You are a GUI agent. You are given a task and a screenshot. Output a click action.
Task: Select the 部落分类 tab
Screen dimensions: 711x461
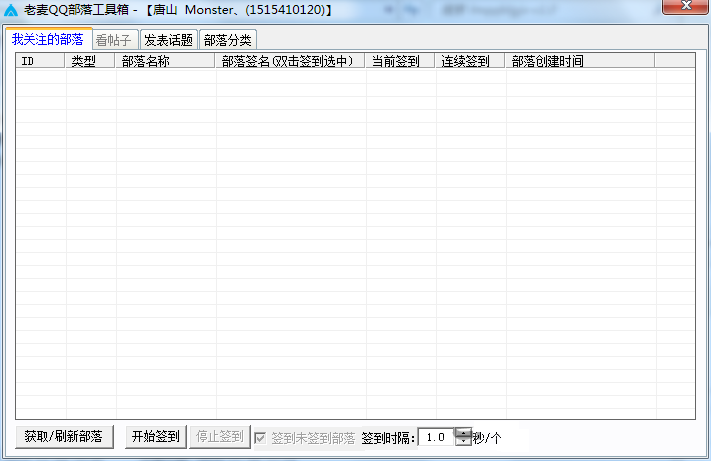point(227,40)
